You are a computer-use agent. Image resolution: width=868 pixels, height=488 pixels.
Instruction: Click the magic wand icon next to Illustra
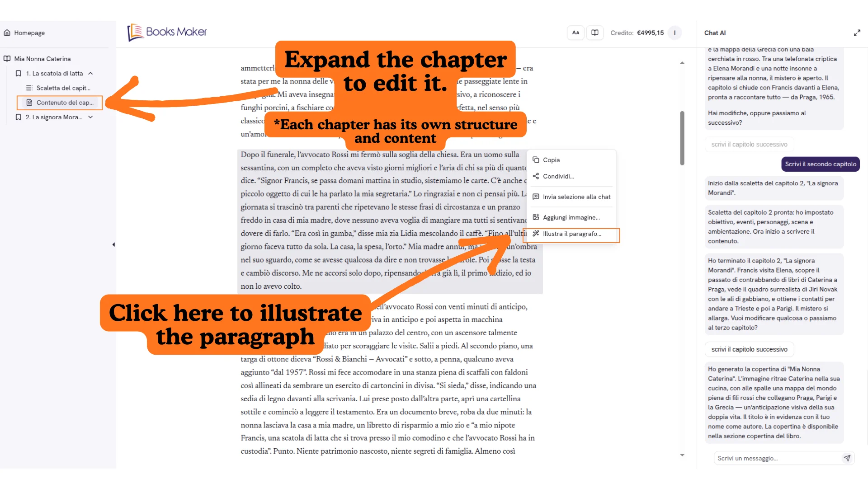click(x=536, y=234)
